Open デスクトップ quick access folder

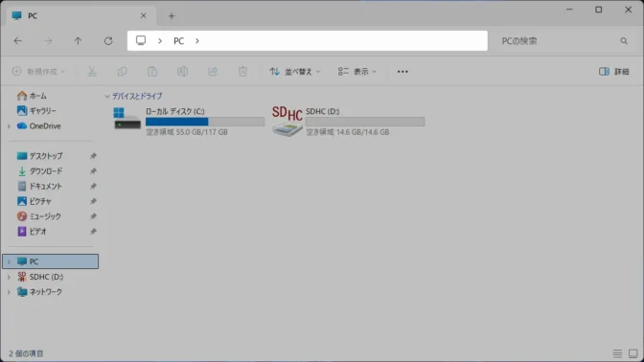[x=39, y=156]
